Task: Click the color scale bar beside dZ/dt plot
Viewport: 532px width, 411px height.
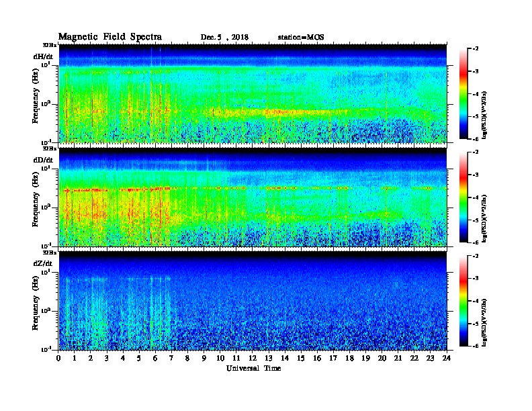Action: (x=463, y=301)
